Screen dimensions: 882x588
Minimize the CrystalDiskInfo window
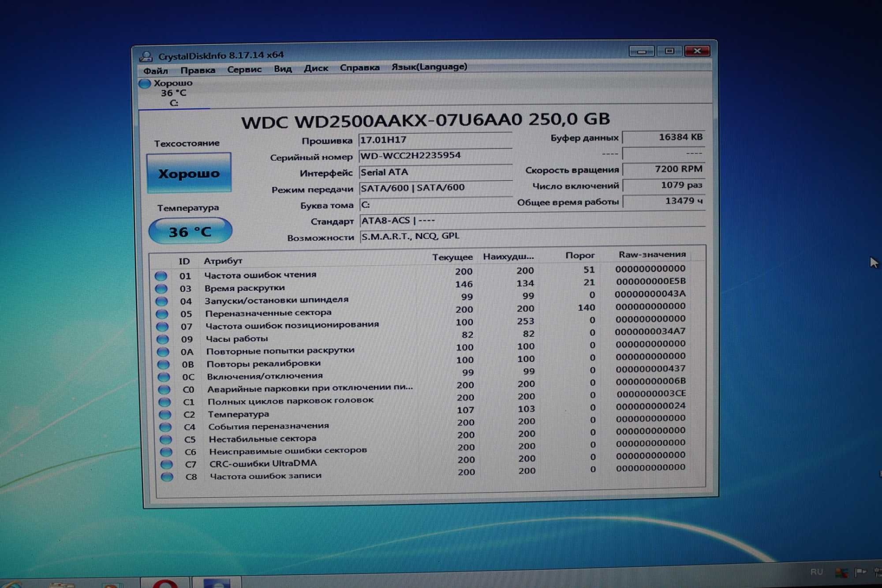click(642, 52)
